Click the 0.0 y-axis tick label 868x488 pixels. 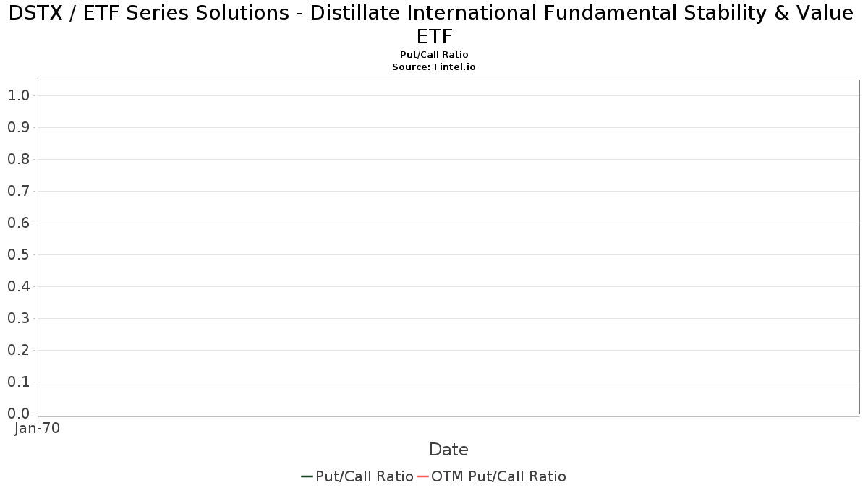[18, 414]
